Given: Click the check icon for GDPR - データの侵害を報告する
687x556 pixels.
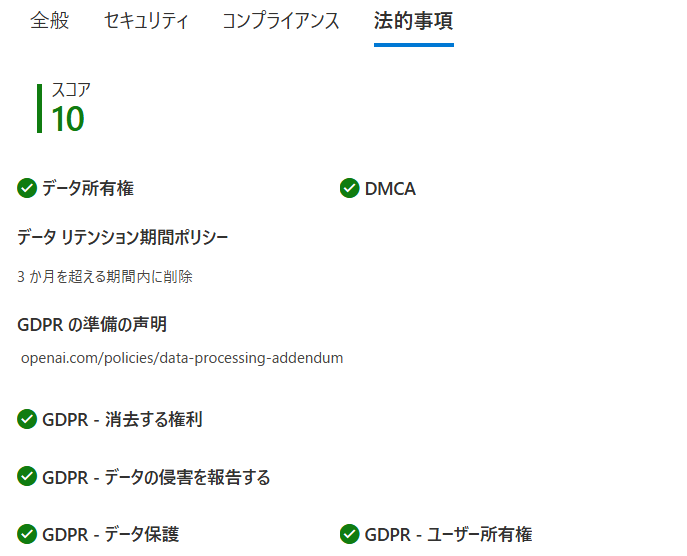Looking at the screenshot, I should [x=27, y=477].
